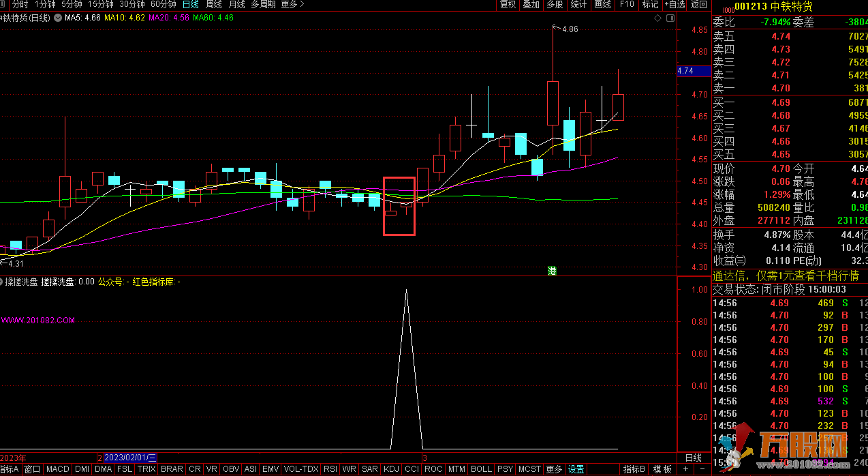Select the DMI indicator
Screen dimensions: 868x476
82,469
